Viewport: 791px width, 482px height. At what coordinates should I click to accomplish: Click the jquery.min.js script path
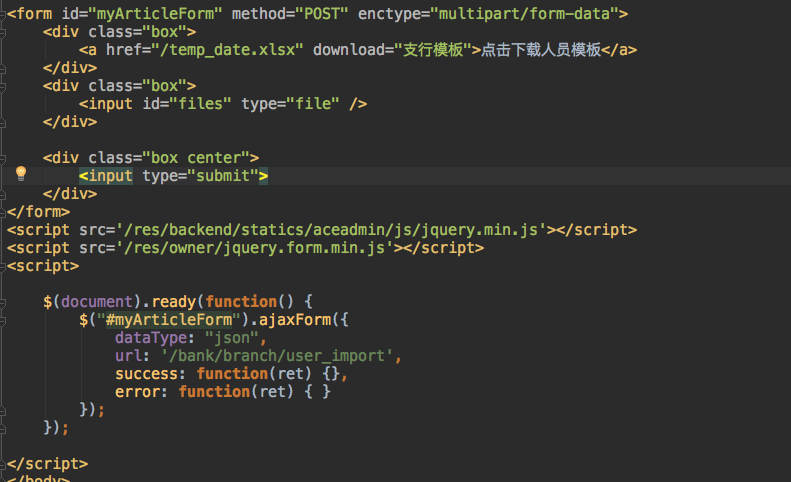(331, 230)
